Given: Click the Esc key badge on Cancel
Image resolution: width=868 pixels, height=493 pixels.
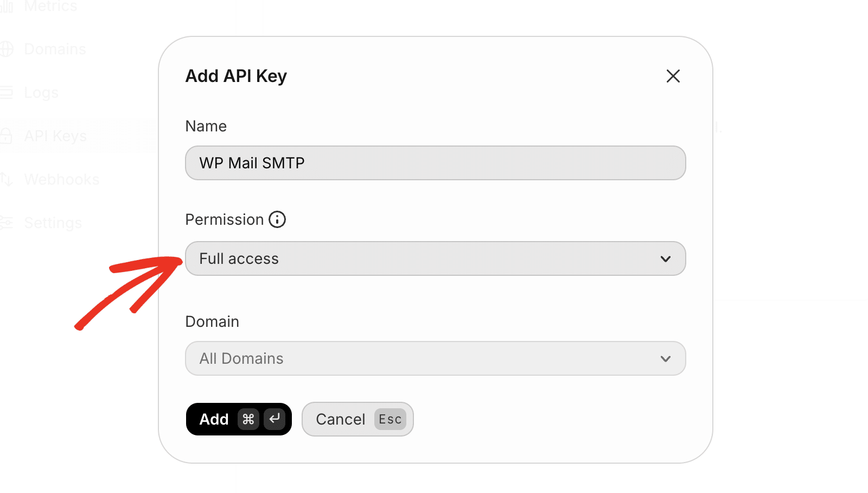Looking at the screenshot, I should click(390, 419).
